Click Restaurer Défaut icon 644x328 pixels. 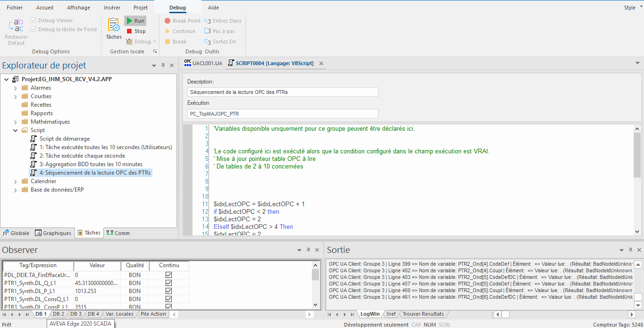point(16,32)
